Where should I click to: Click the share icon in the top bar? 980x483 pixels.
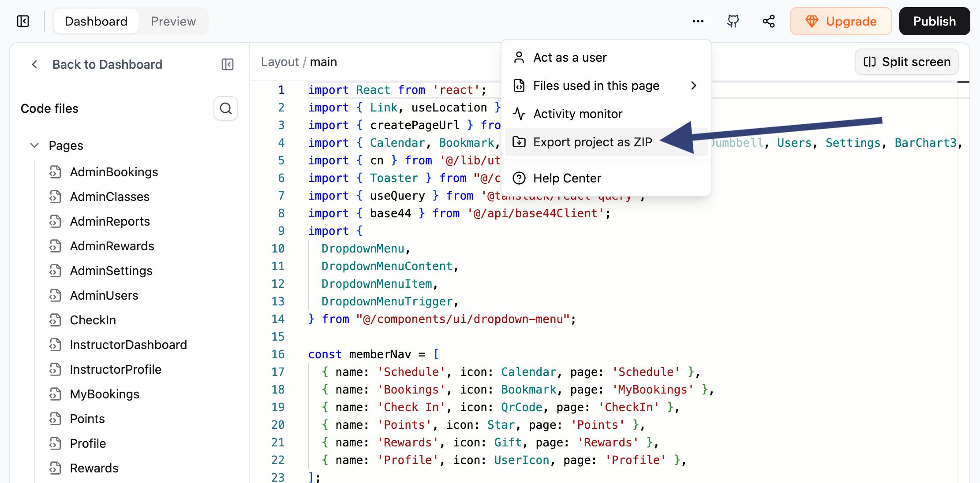pos(768,21)
